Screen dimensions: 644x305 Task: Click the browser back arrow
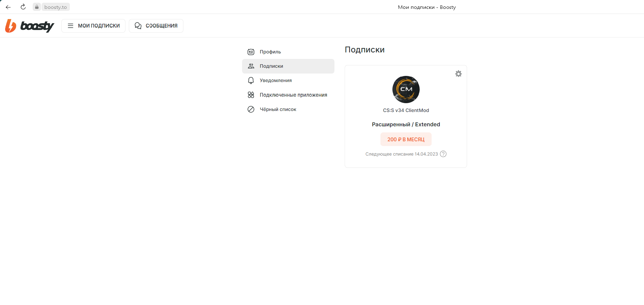coord(8,7)
